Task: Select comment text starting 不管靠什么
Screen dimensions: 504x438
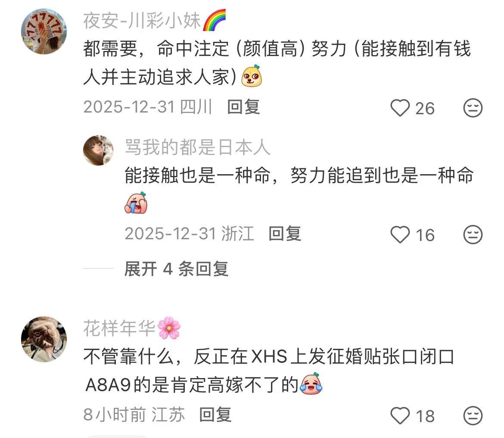Action: click(x=269, y=370)
